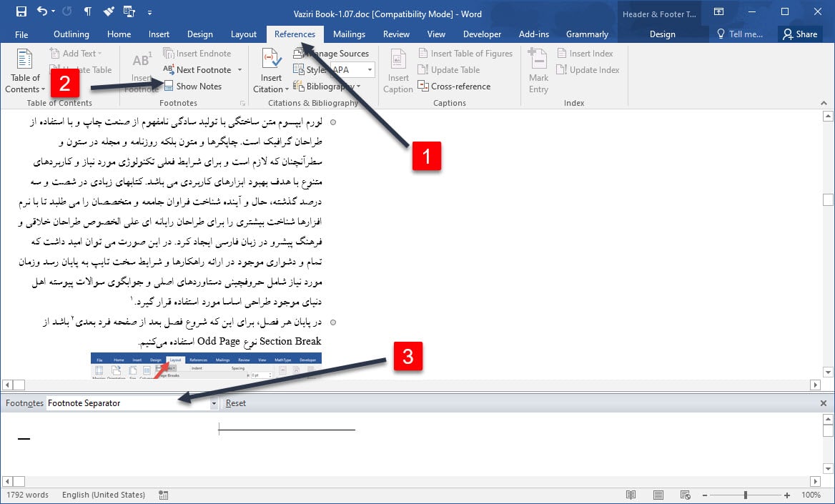Click Next Footnote
Screen dimensions: 835x504
tap(197, 70)
